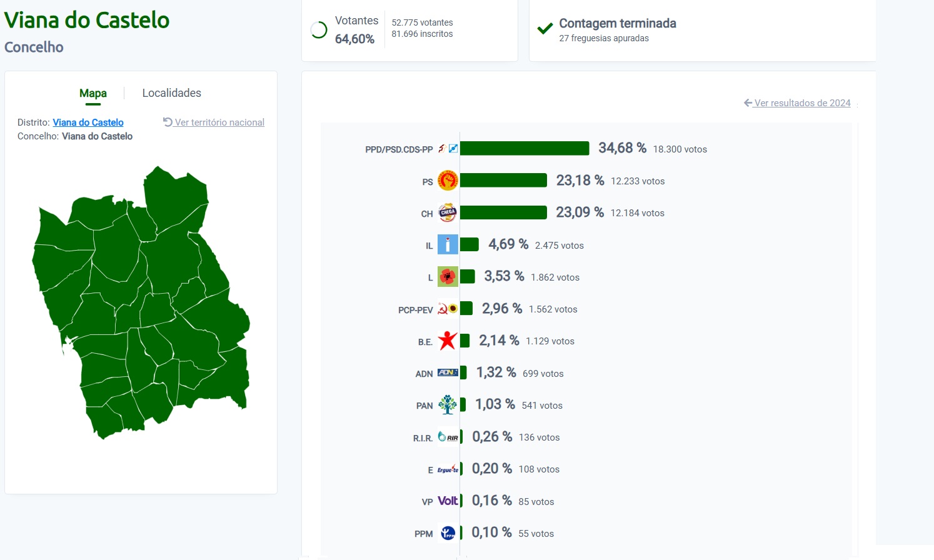Click the PS party rose-fist logo

tap(448, 181)
